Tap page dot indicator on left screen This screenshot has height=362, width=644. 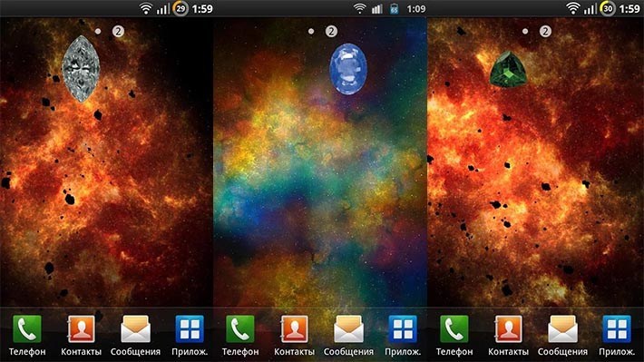click(98, 31)
